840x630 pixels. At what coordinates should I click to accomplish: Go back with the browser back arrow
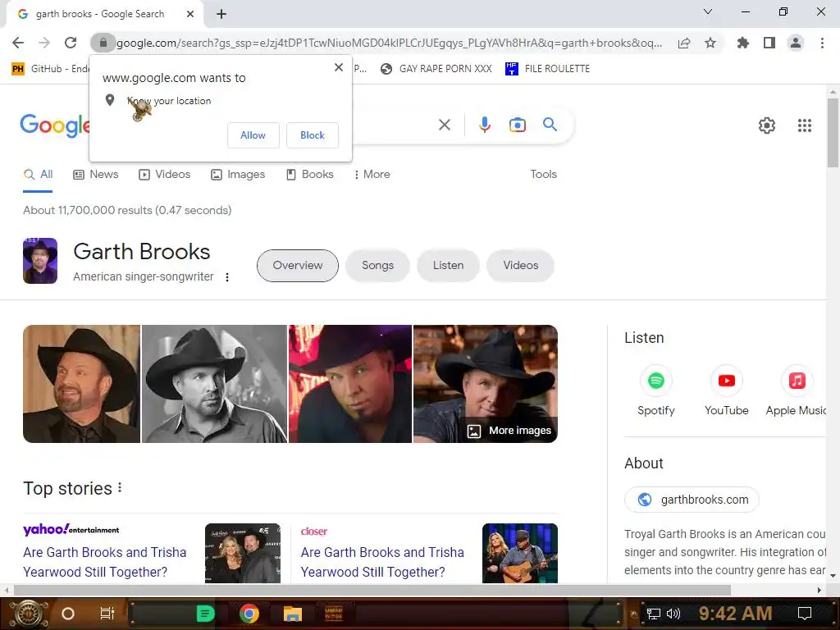tap(18, 43)
